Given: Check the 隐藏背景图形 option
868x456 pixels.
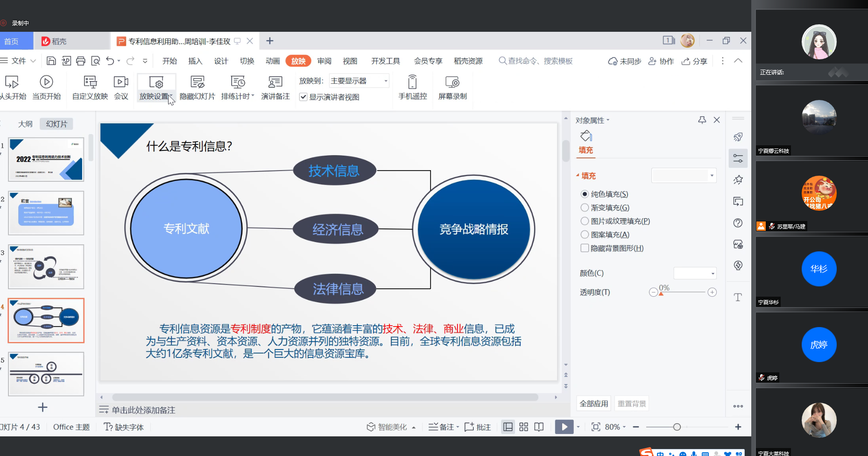Looking at the screenshot, I should (x=585, y=248).
